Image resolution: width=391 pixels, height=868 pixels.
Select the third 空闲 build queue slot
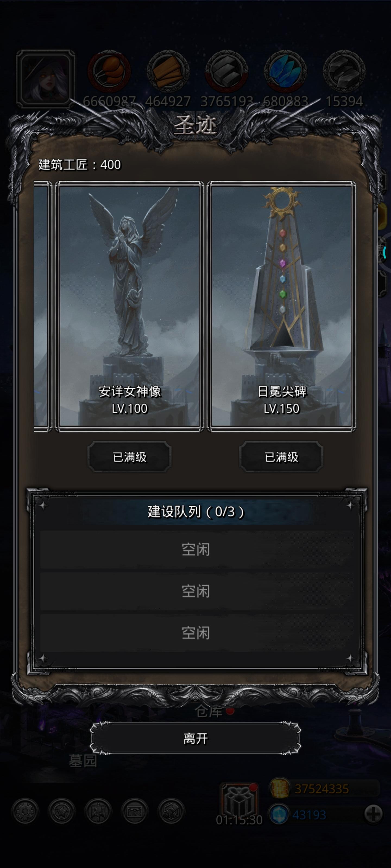tap(196, 633)
